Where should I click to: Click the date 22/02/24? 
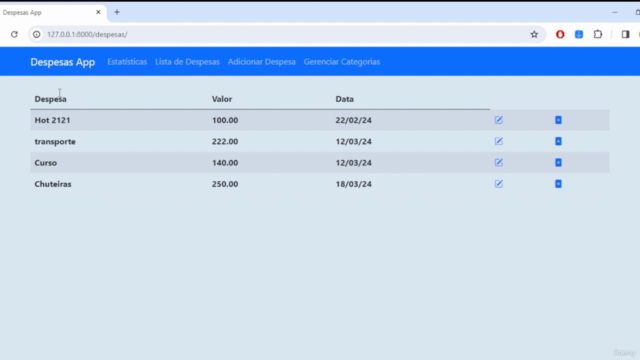353,120
